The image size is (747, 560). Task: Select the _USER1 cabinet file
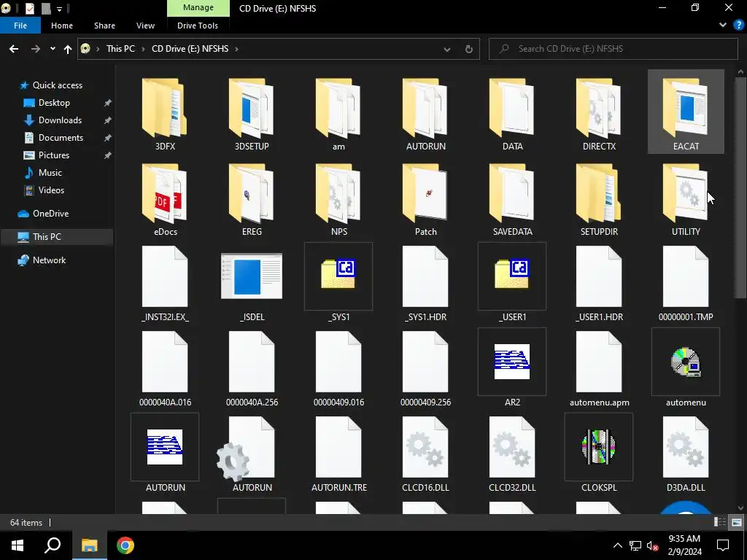[x=512, y=284]
